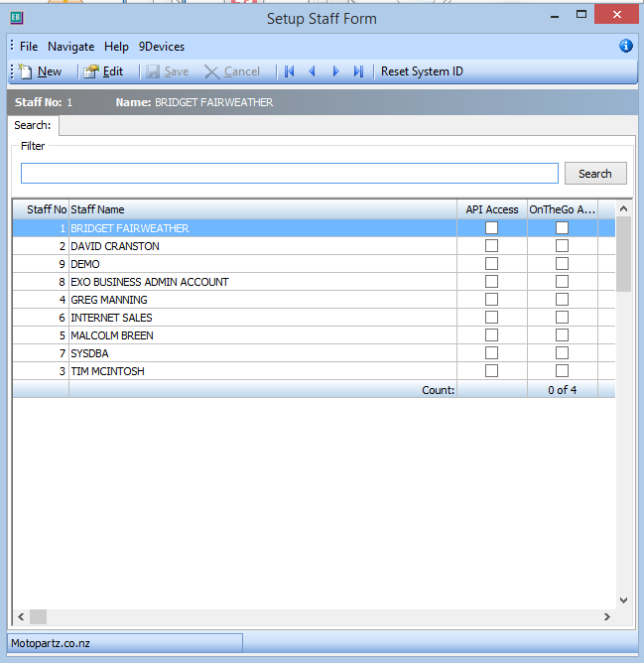Click Reset System ID
The image size is (644, 663).
422,71
